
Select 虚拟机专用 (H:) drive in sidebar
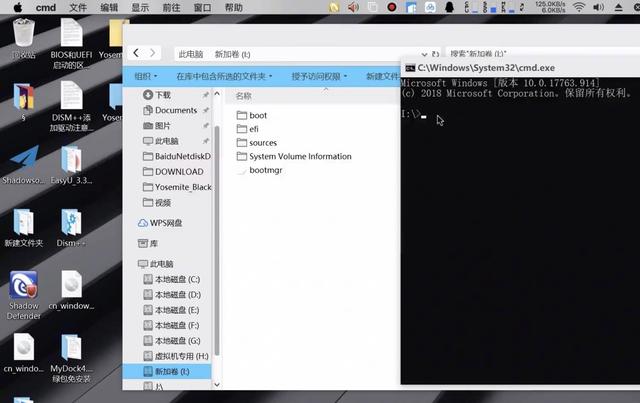(176, 356)
